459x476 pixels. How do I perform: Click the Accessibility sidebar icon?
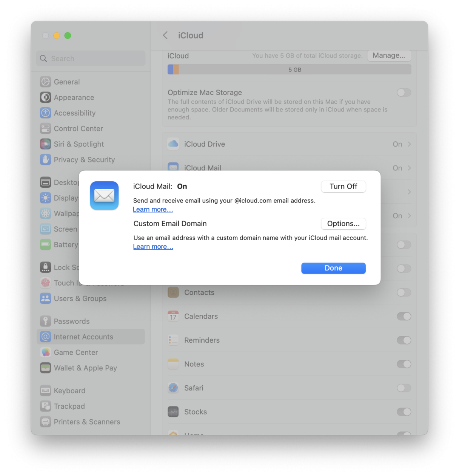45,113
